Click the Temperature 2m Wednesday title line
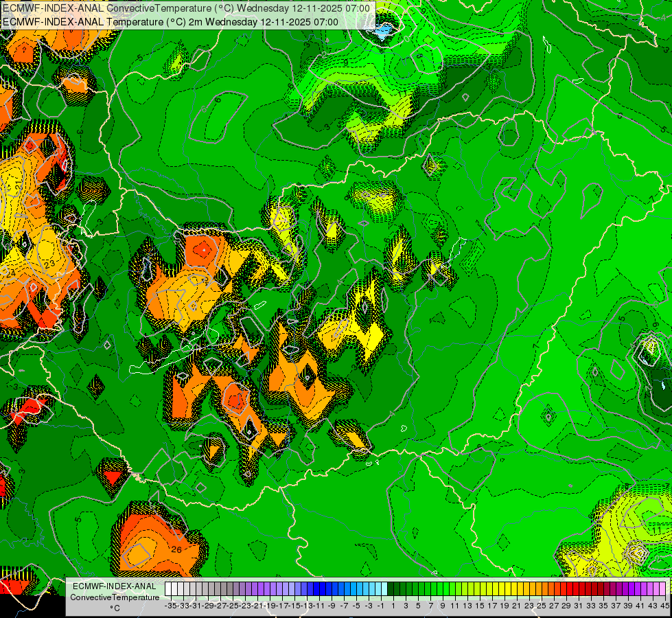The width and height of the screenshot is (672, 618). click(x=170, y=22)
